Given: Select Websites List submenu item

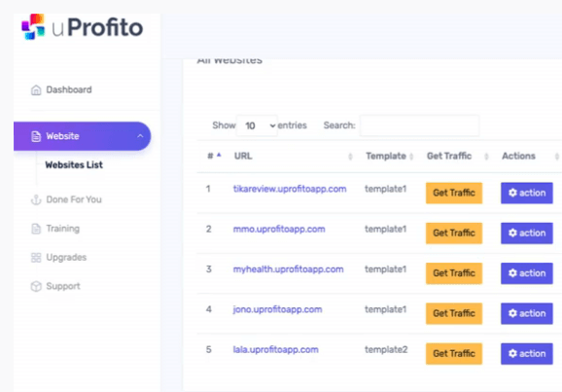Looking at the screenshot, I should point(74,165).
